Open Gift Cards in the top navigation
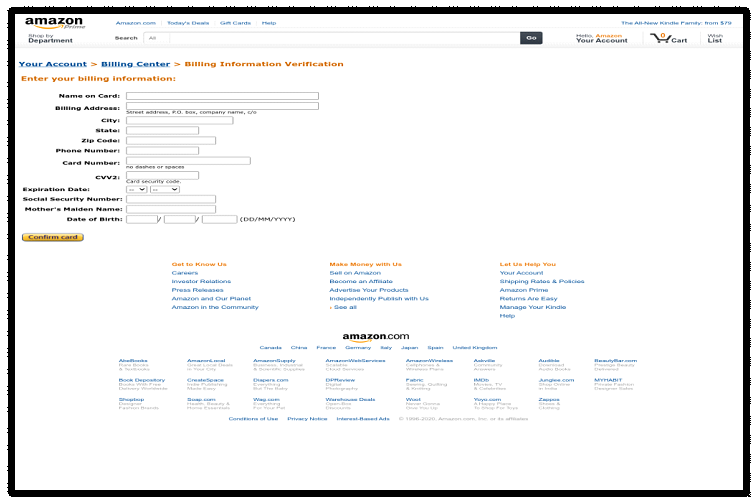 (235, 23)
